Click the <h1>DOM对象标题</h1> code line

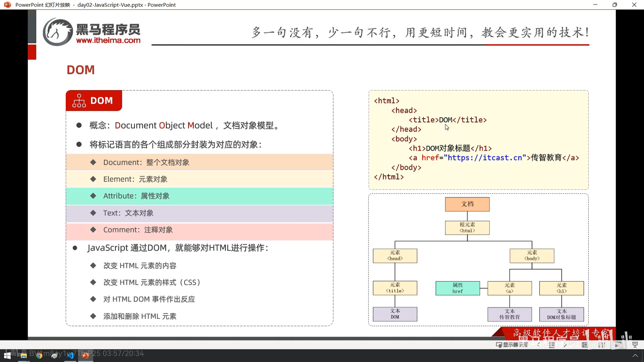pos(450,148)
